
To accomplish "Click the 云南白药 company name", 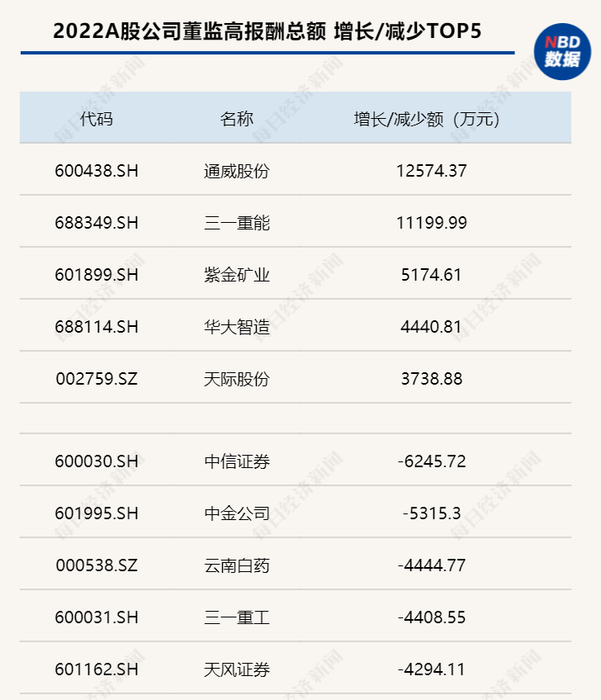I will click(237, 565).
